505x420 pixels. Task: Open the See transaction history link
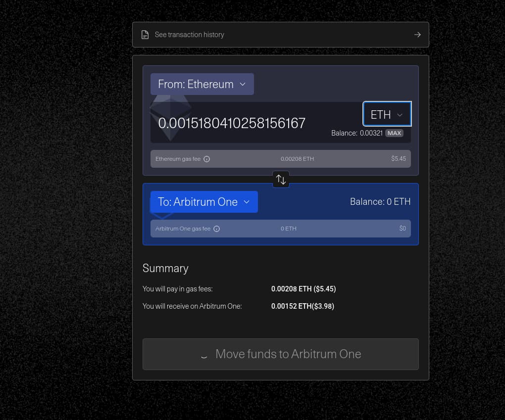(281, 35)
